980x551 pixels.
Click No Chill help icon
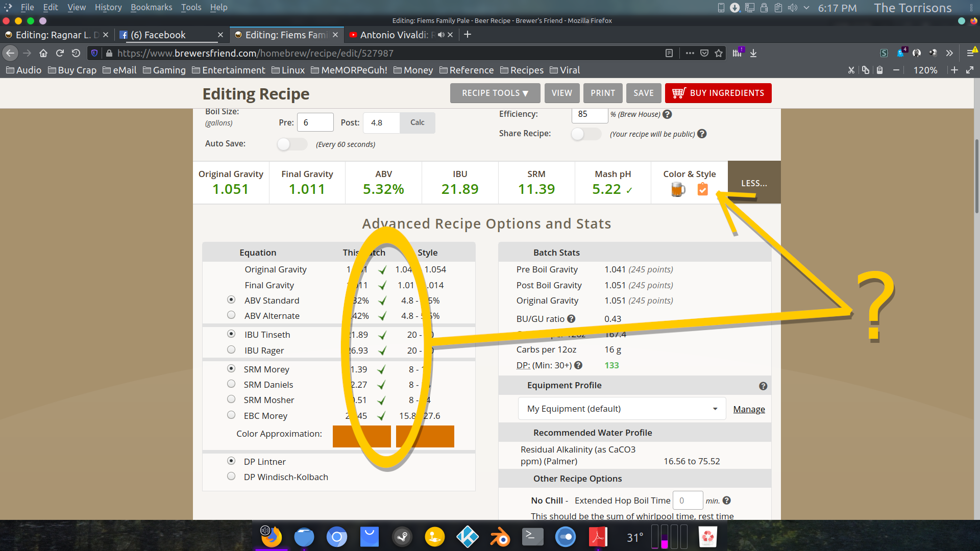pyautogui.click(x=726, y=500)
